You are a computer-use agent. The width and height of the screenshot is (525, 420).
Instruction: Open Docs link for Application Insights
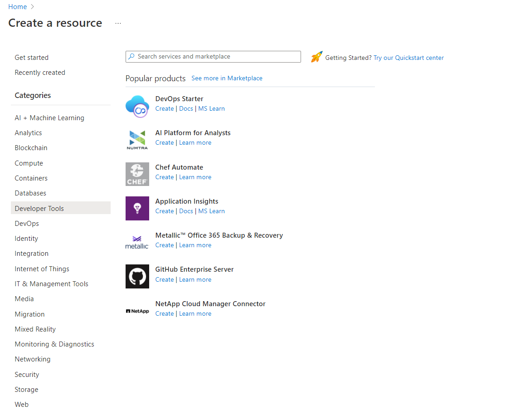click(x=186, y=211)
